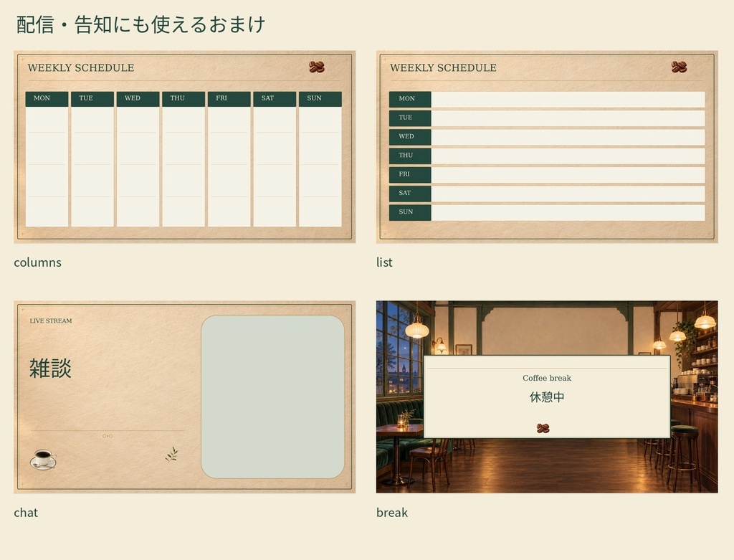Viewport: 734px width, 560px height.
Task: Click the THU column header in columns template
Action: [x=183, y=99]
